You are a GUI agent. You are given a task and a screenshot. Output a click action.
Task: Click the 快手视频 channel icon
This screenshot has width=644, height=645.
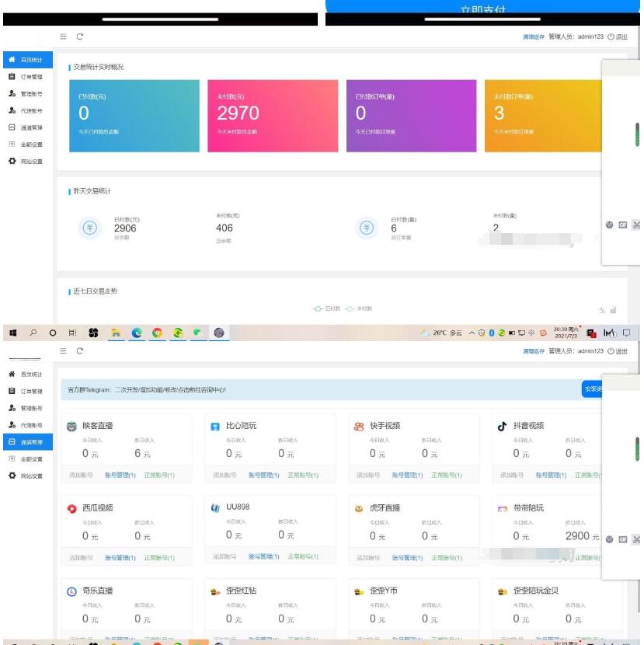coord(359,426)
